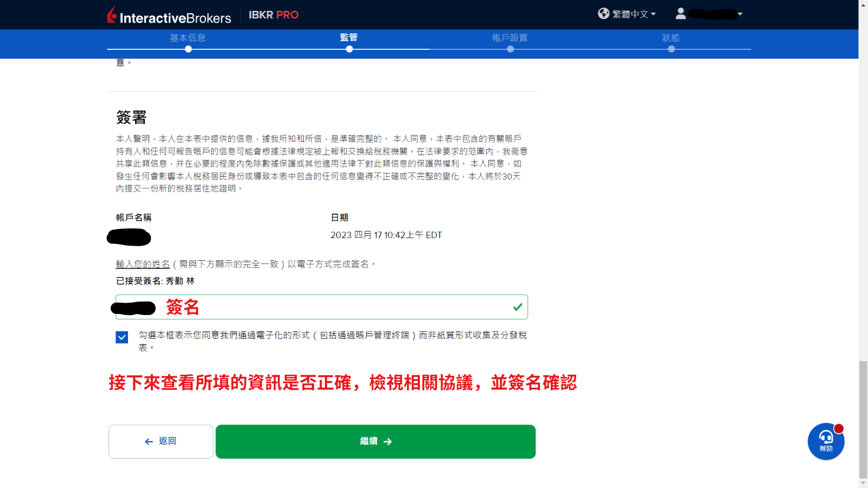This screenshot has width=868, height=488.
Task: Open the 幫助 headset help bubble
Action: pos(825,441)
